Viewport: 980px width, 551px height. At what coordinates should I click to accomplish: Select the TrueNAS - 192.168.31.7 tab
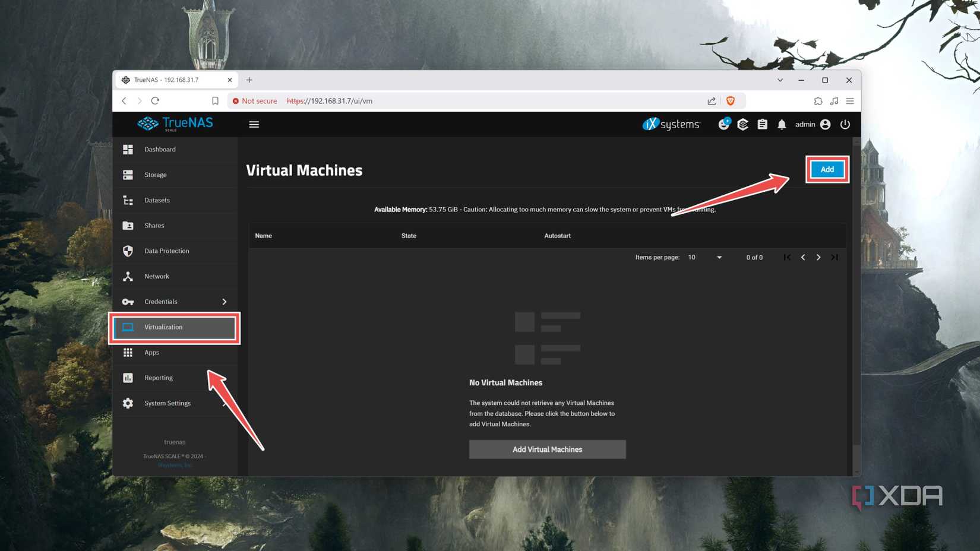(175, 80)
